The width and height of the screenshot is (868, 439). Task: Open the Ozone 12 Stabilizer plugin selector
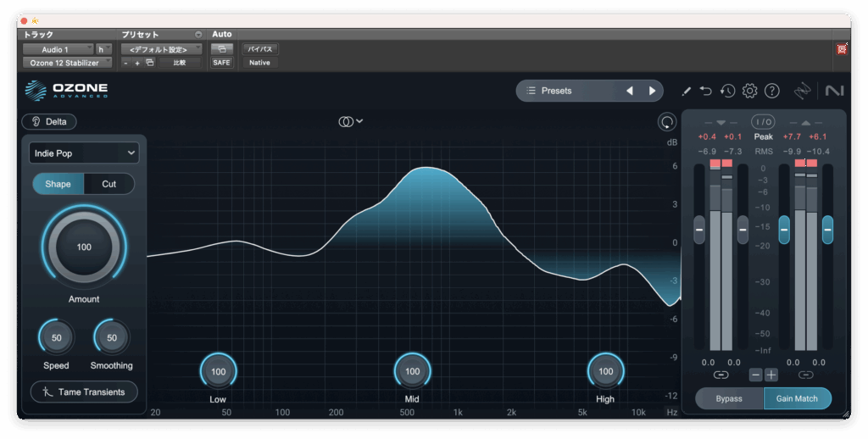click(x=66, y=63)
